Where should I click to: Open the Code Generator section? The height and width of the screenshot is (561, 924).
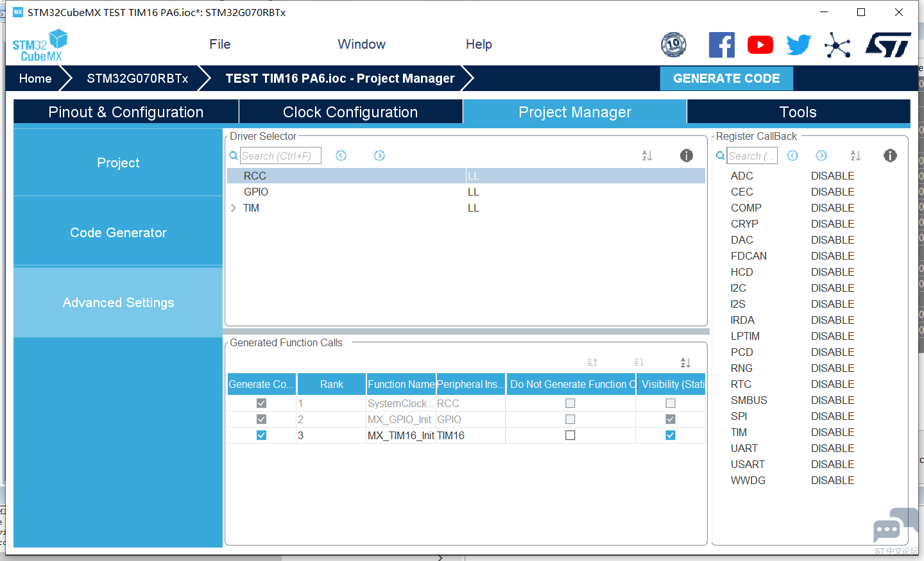pyautogui.click(x=118, y=233)
